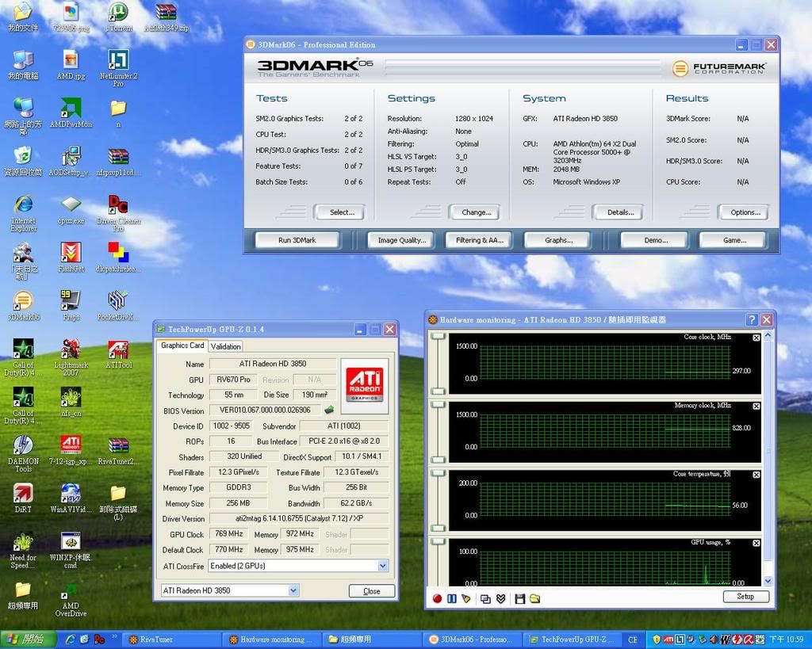Open Image Quality settings in 3DMark06

coord(402,240)
